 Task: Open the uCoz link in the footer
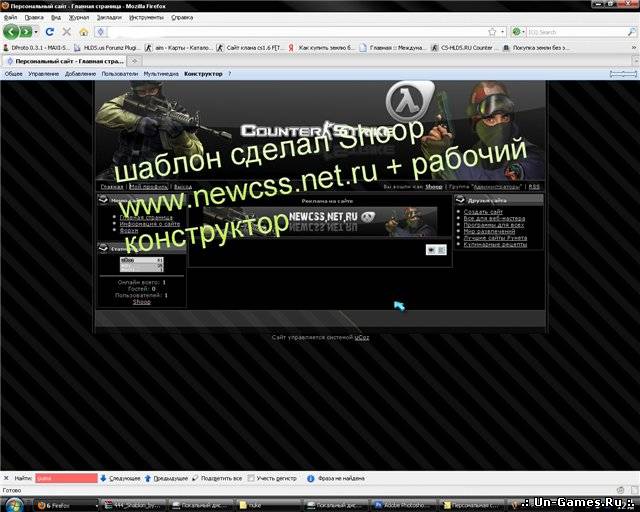point(362,338)
